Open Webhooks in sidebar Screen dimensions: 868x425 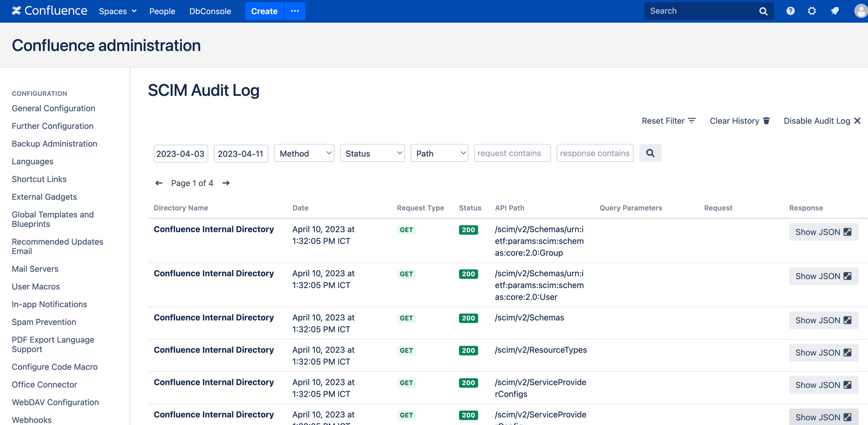(x=32, y=420)
